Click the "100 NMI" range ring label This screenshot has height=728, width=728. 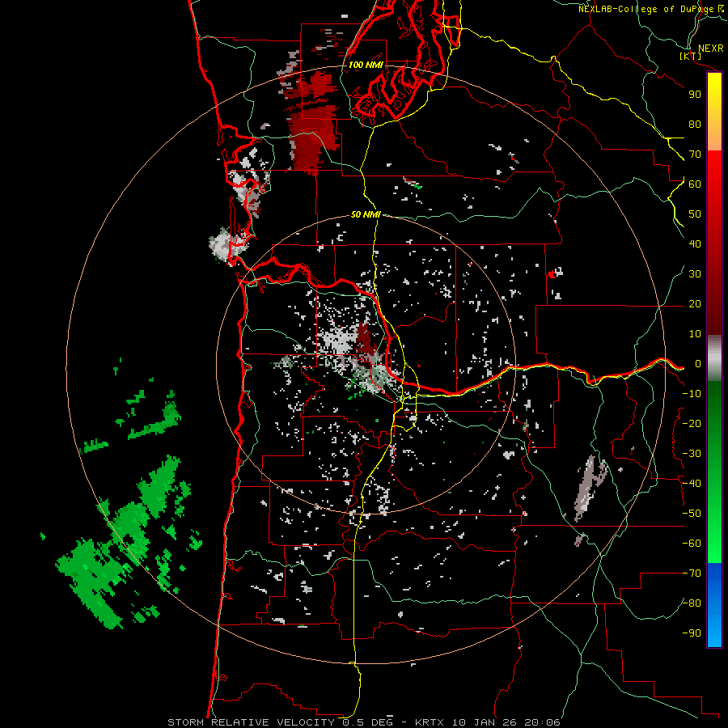pyautogui.click(x=366, y=65)
